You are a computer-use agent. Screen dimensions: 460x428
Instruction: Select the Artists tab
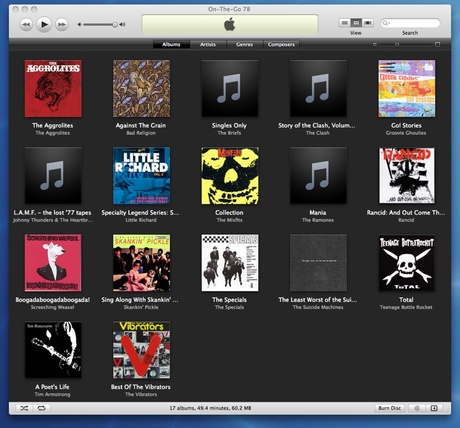(208, 44)
